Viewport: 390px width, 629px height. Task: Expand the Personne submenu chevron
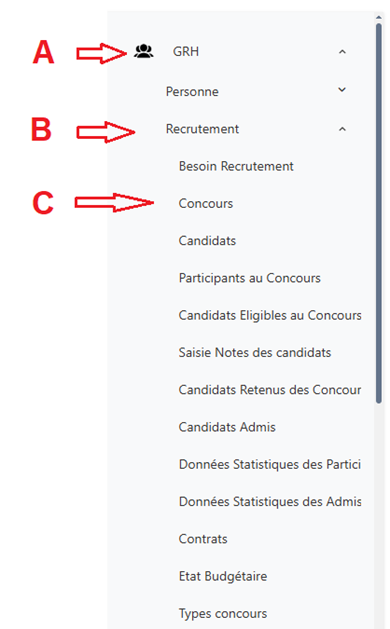pos(342,89)
